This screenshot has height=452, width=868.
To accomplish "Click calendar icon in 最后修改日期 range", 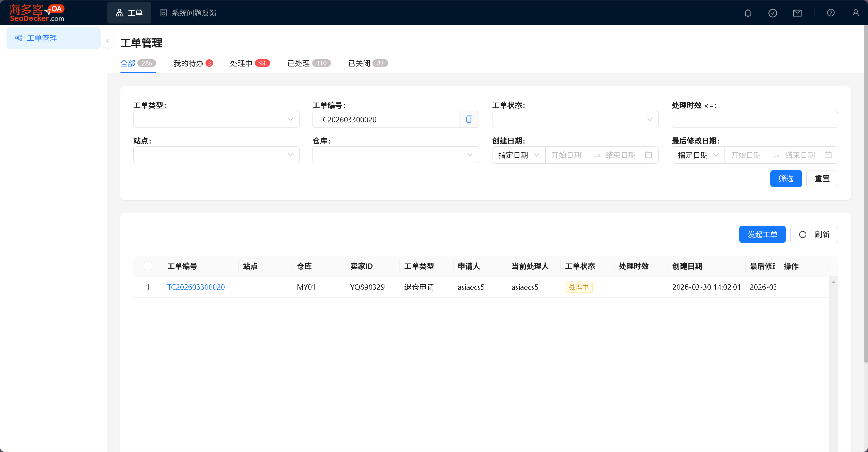I will 828,155.
